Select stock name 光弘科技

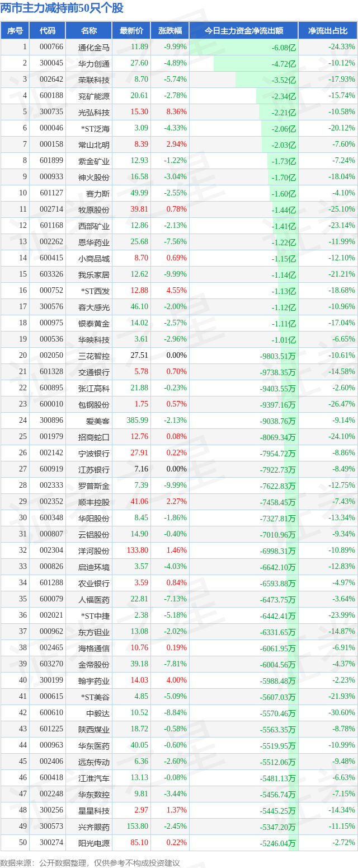(94, 113)
